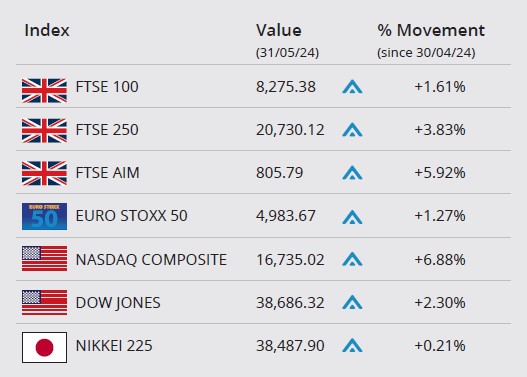Click the Japan flag beside Nikkei 225

tap(44, 347)
